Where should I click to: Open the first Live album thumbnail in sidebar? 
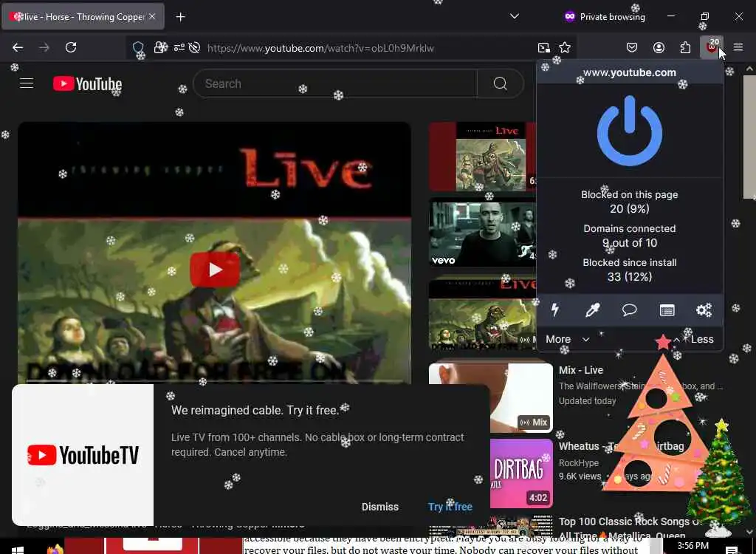tap(482, 157)
